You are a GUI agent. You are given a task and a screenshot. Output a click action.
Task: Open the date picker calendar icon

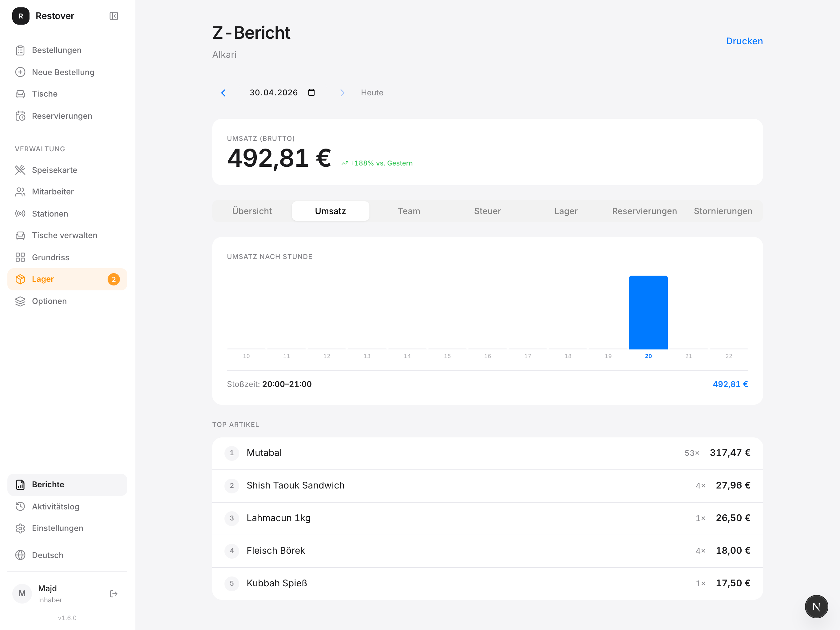(311, 92)
